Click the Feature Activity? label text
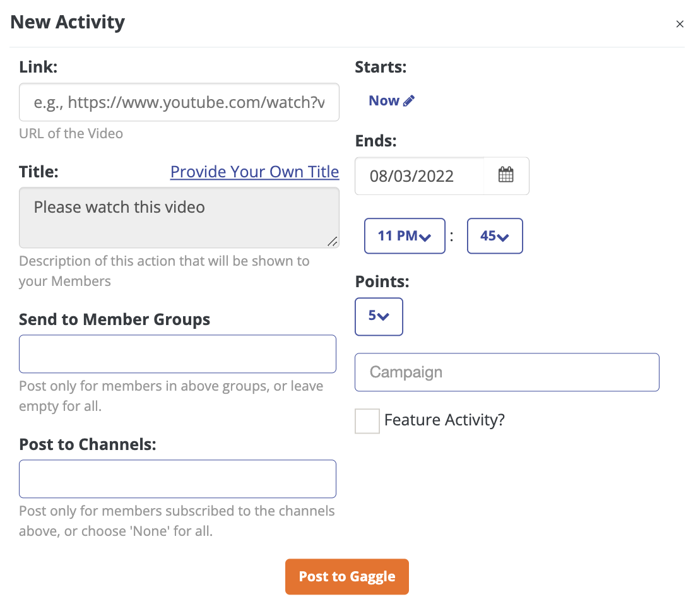Screen dimensions: 698x616 tap(444, 420)
